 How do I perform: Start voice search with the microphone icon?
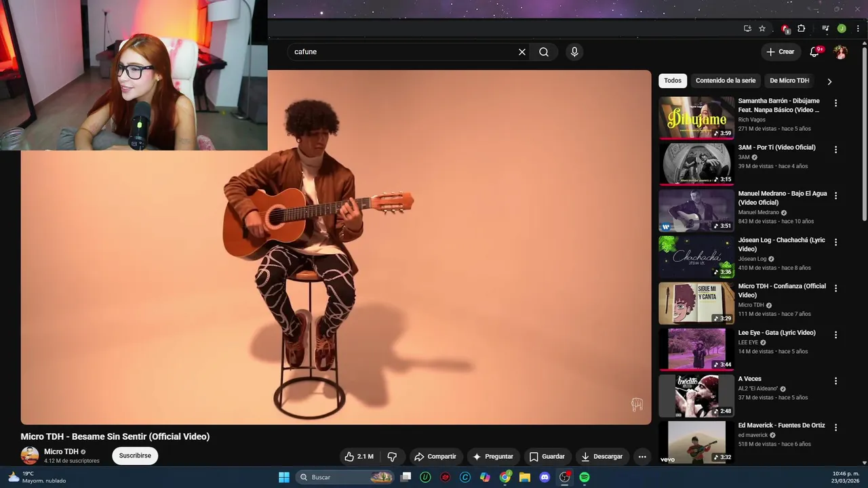pyautogui.click(x=574, y=52)
